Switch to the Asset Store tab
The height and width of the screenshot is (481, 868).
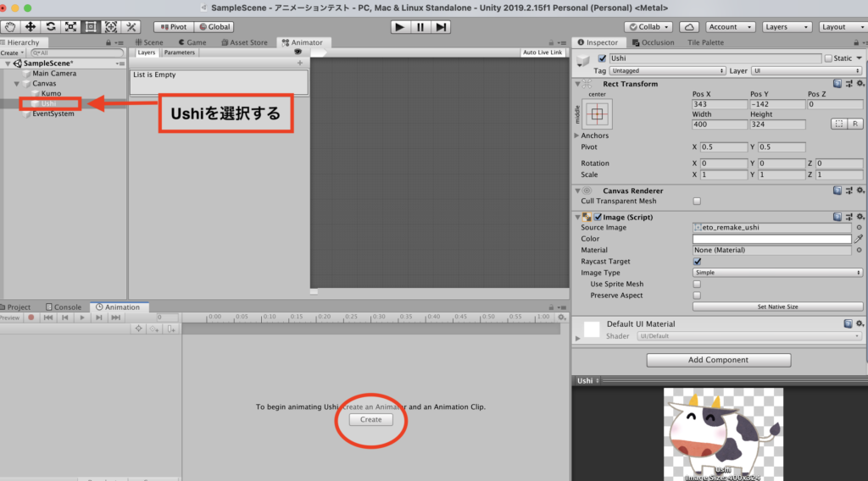coord(244,42)
